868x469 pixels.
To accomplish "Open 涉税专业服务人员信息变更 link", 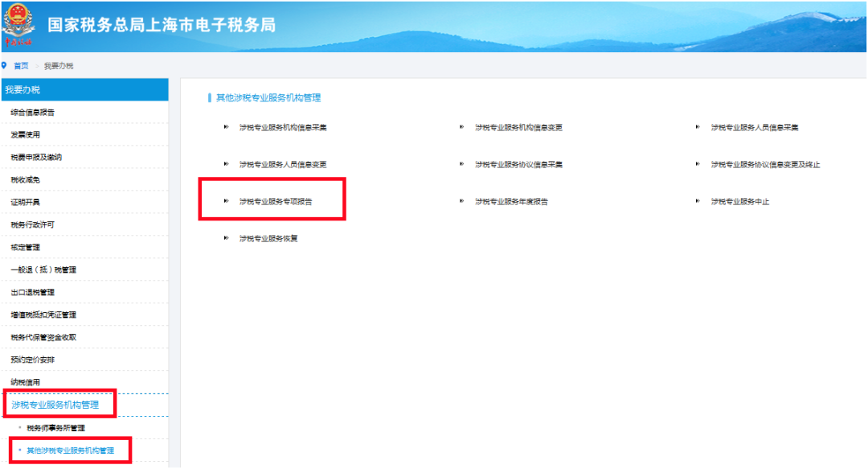I will point(283,165).
